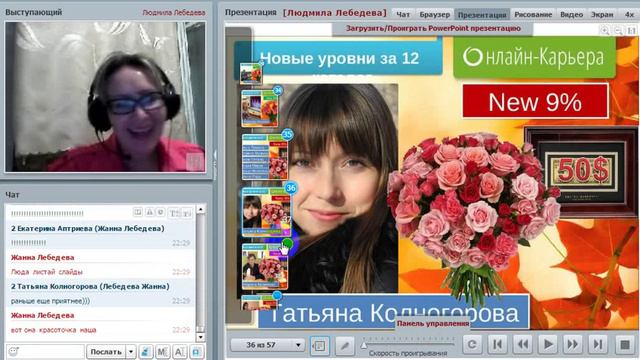Play the presentation
The height and width of the screenshot is (360, 640).
click(548, 345)
